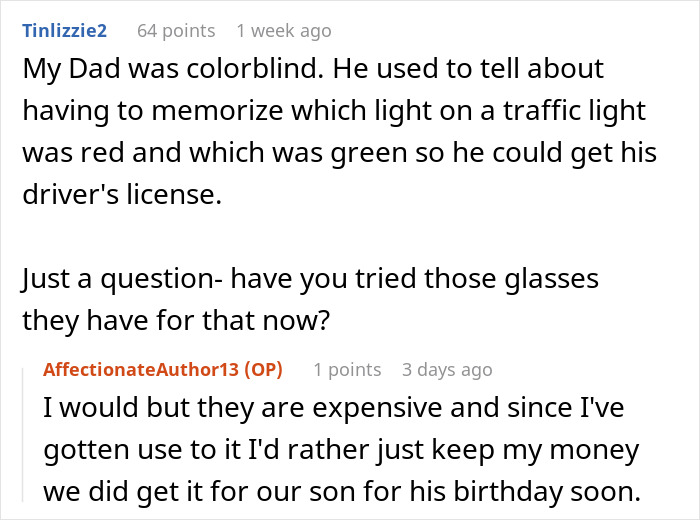Click the "1 week ago" timestamp
The width and height of the screenshot is (700, 520).
[x=284, y=31]
